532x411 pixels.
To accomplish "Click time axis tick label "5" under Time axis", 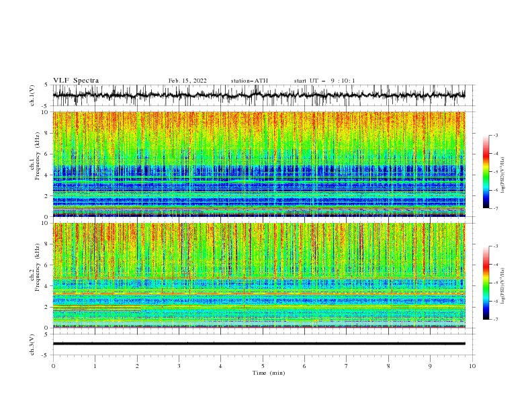I will tap(263, 366).
